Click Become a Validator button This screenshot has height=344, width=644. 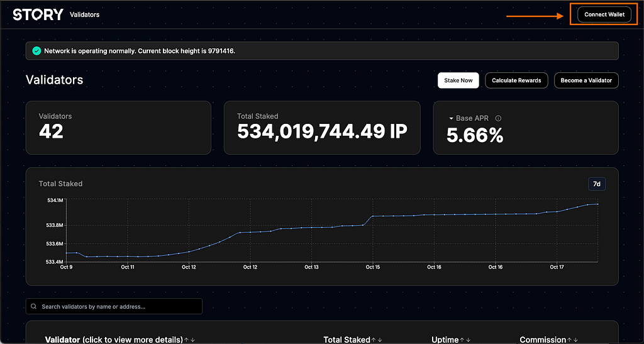pos(586,80)
